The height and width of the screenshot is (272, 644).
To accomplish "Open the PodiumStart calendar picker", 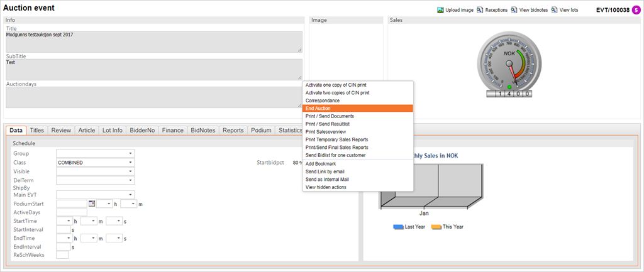I will (92, 204).
